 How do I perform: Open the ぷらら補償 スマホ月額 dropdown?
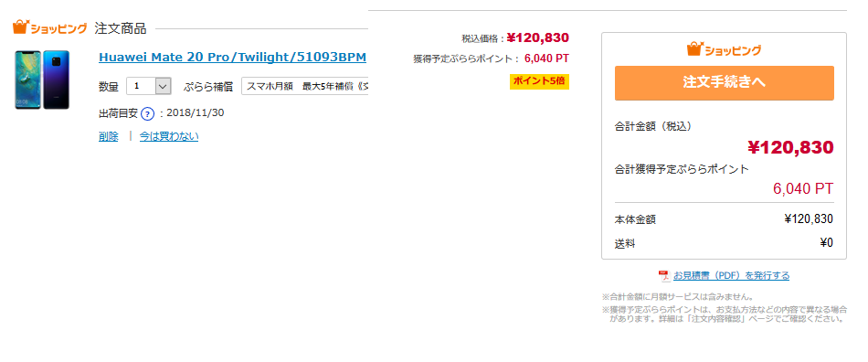[x=304, y=86]
